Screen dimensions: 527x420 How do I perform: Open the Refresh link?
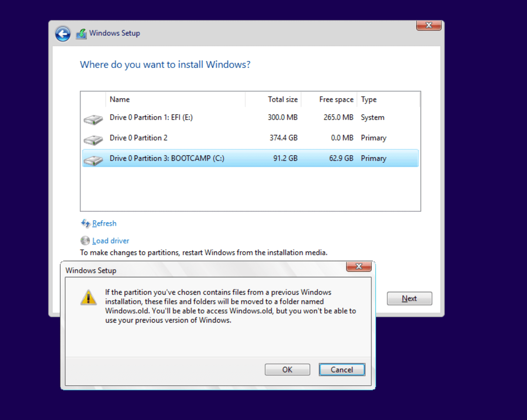pos(104,223)
